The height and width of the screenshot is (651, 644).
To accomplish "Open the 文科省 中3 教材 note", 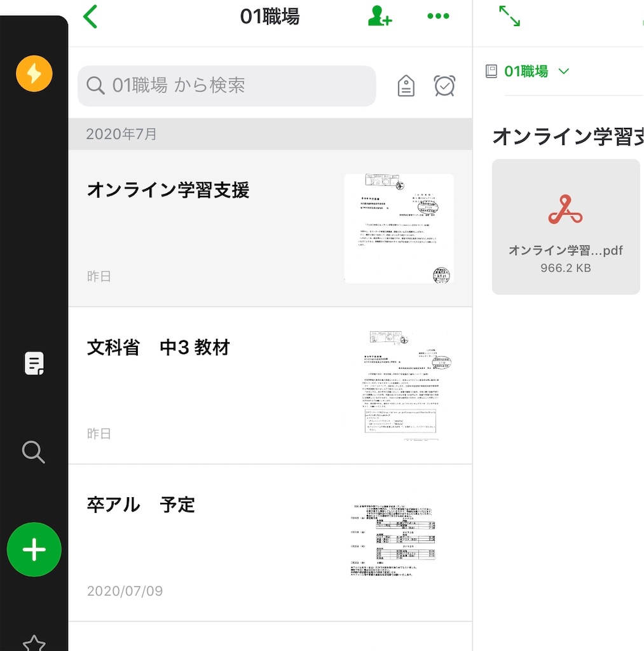I will [270, 386].
